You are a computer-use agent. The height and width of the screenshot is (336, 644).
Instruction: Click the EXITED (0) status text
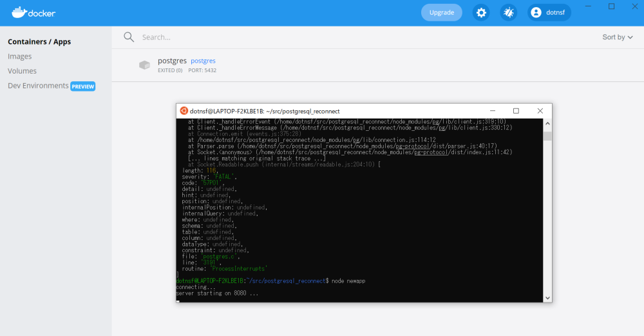[x=170, y=70]
